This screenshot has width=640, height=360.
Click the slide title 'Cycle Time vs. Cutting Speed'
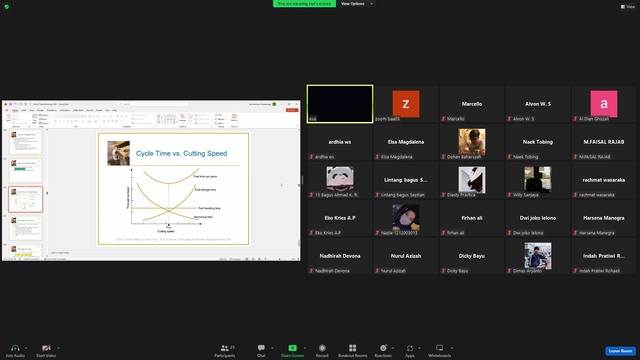181,153
